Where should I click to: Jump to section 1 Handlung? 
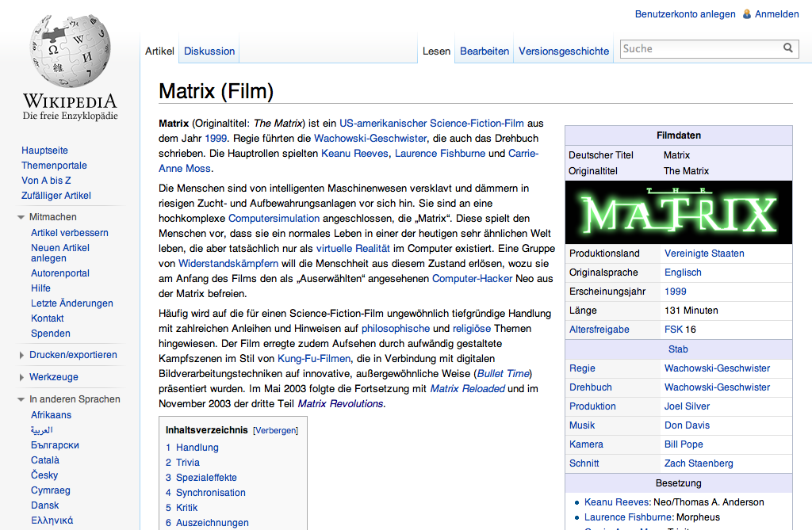pyautogui.click(x=192, y=448)
